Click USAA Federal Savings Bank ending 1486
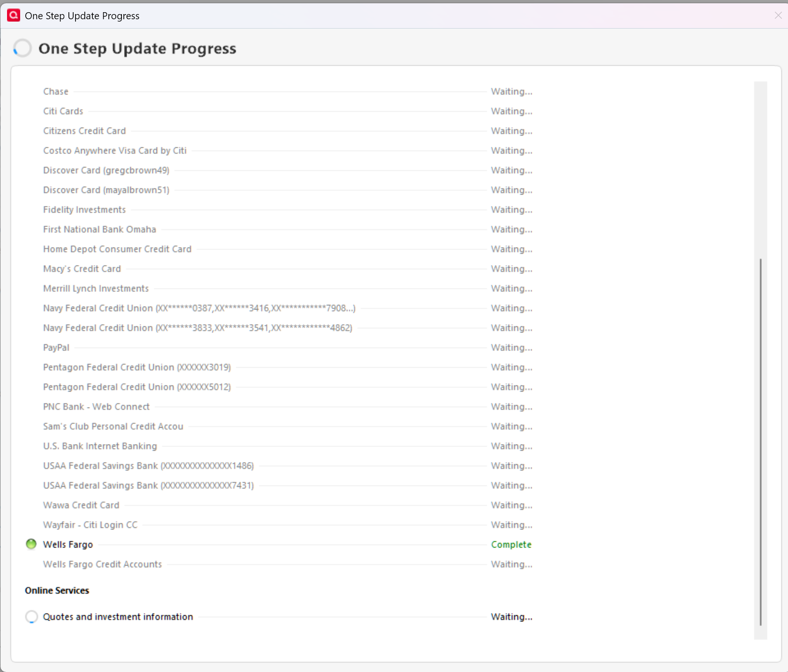 pos(149,466)
